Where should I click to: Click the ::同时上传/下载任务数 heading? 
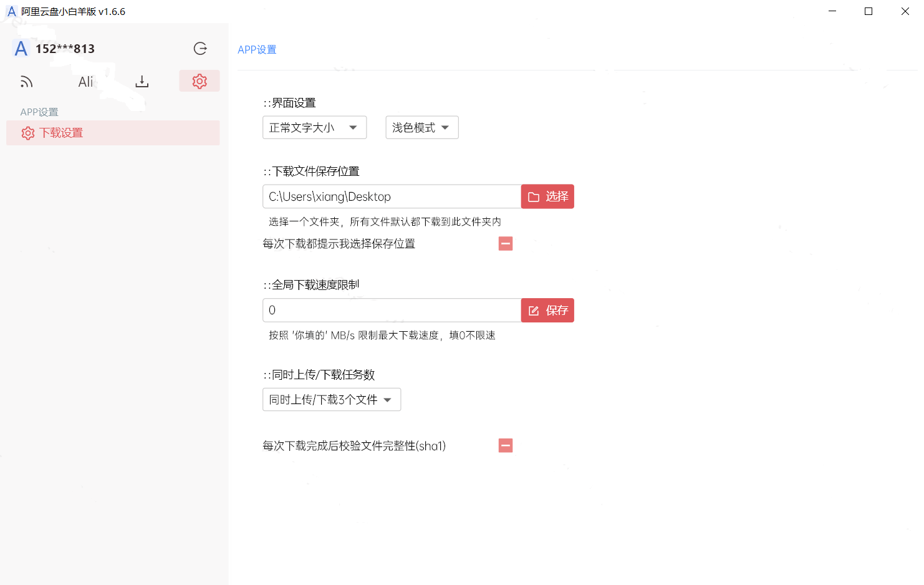click(x=319, y=375)
